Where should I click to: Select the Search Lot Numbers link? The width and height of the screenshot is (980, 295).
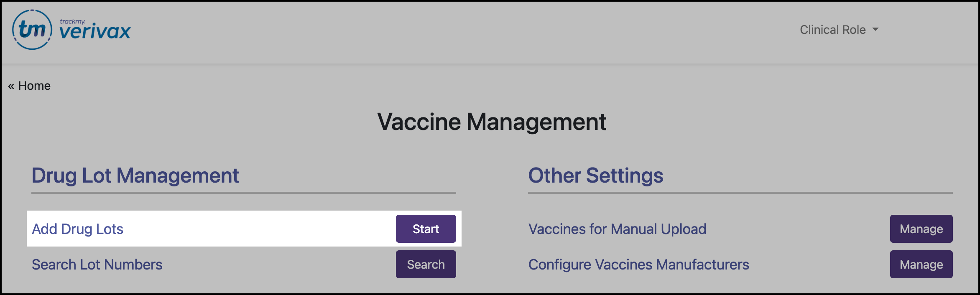(97, 264)
